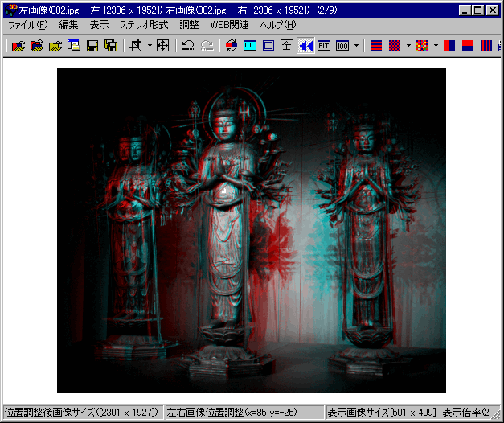Expand the zoom dropdown next to 100
This screenshot has width=504, height=423.
[356, 46]
